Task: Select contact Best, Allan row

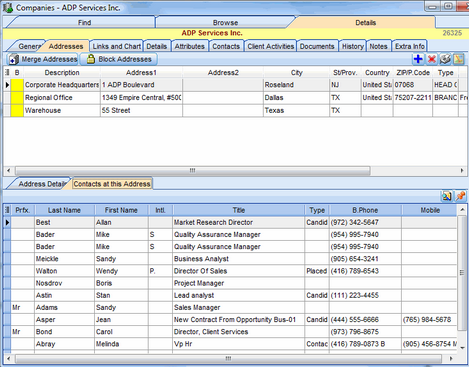Action: (230, 222)
